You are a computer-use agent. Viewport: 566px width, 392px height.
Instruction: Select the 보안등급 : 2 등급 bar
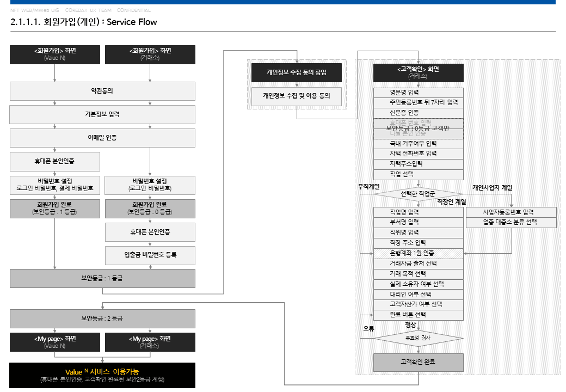click(102, 318)
